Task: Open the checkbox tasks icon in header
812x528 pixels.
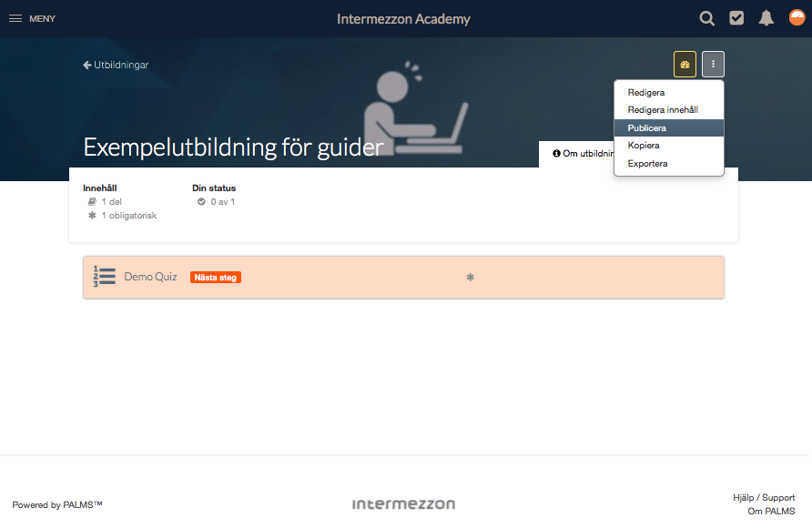Action: tap(736, 18)
